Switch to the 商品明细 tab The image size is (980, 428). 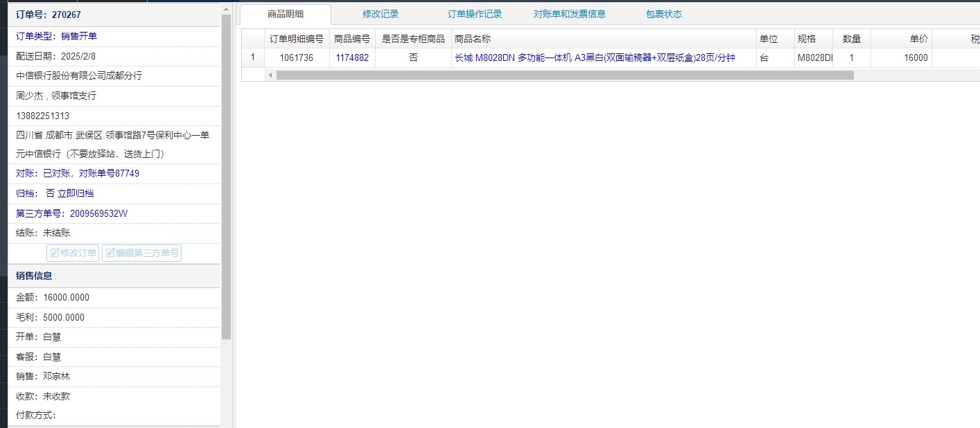point(286,14)
